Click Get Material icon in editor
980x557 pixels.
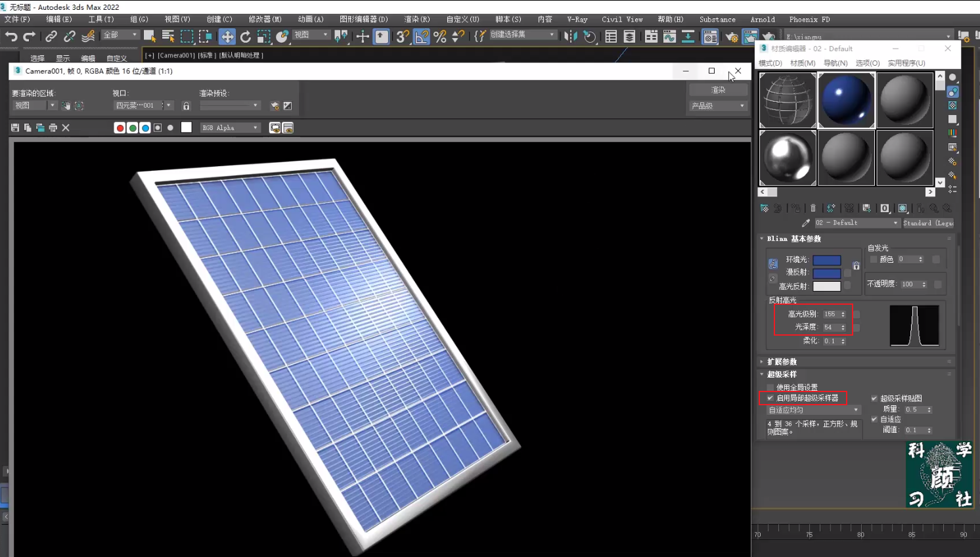click(x=765, y=208)
